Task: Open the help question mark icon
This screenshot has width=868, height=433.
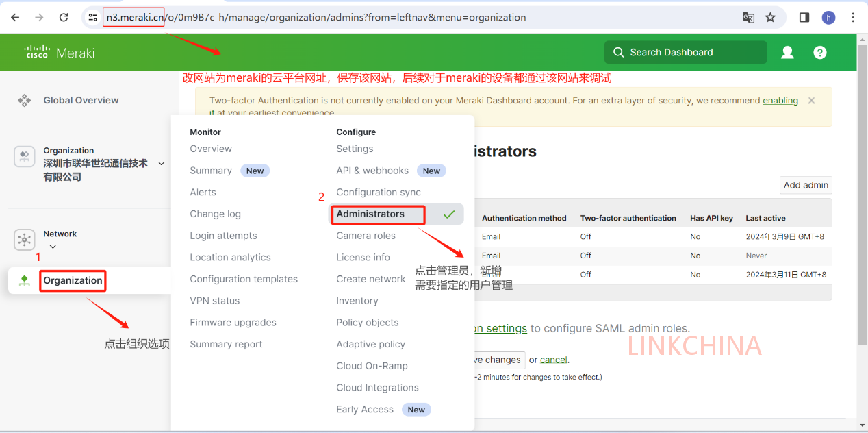Action: pos(820,52)
